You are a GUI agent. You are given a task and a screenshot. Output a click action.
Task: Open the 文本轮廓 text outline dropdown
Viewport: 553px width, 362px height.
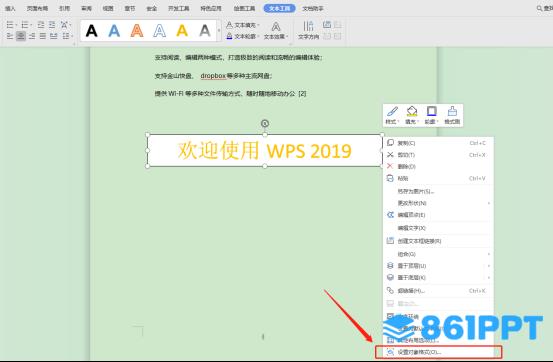click(x=243, y=36)
